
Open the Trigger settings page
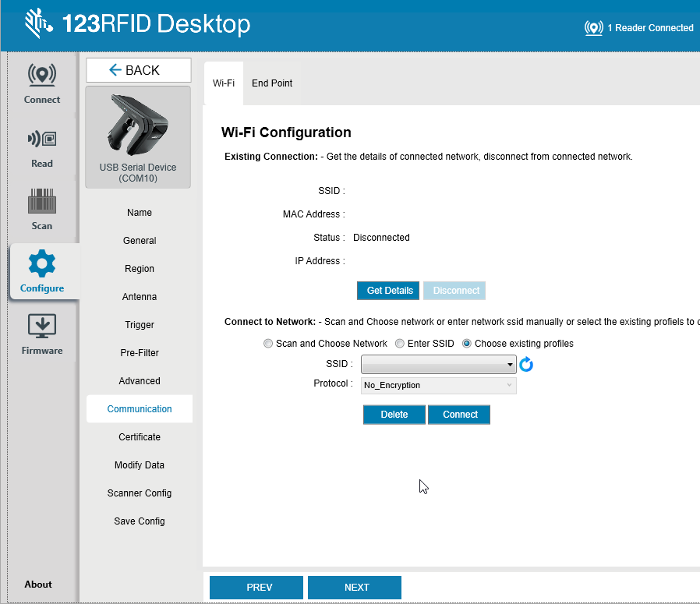point(140,325)
